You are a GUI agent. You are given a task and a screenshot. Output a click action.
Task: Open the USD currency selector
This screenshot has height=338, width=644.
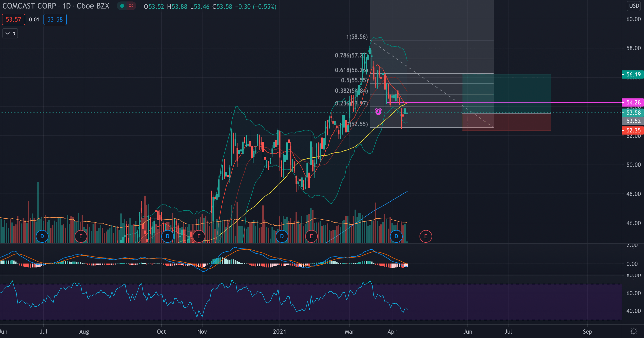coord(634,6)
